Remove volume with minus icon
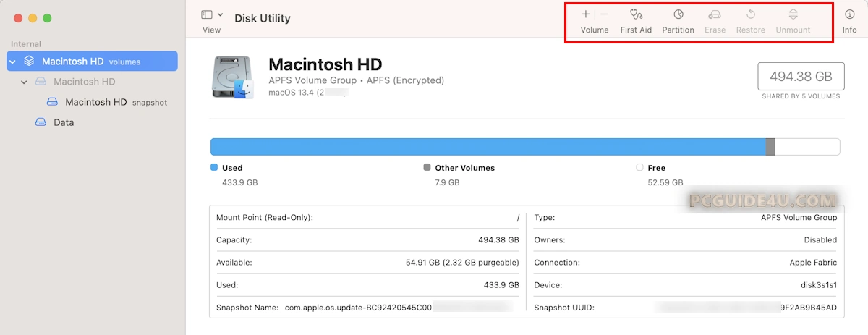This screenshot has height=335, width=868. click(604, 14)
